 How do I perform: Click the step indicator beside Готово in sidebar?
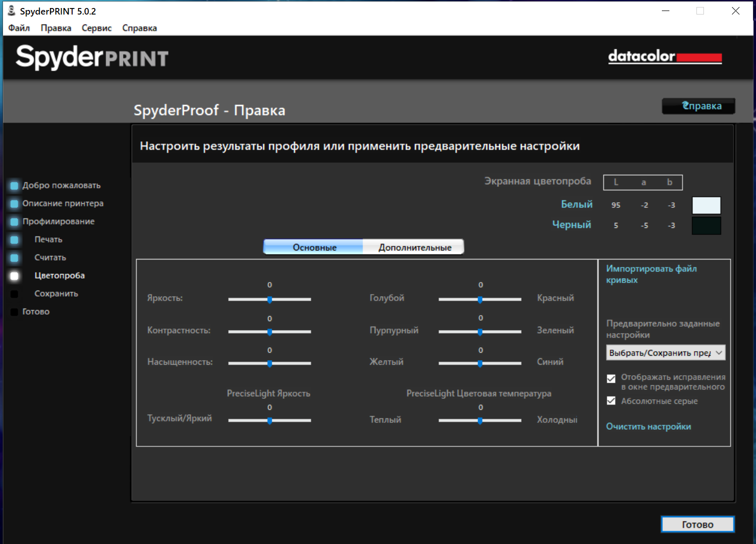tap(15, 312)
